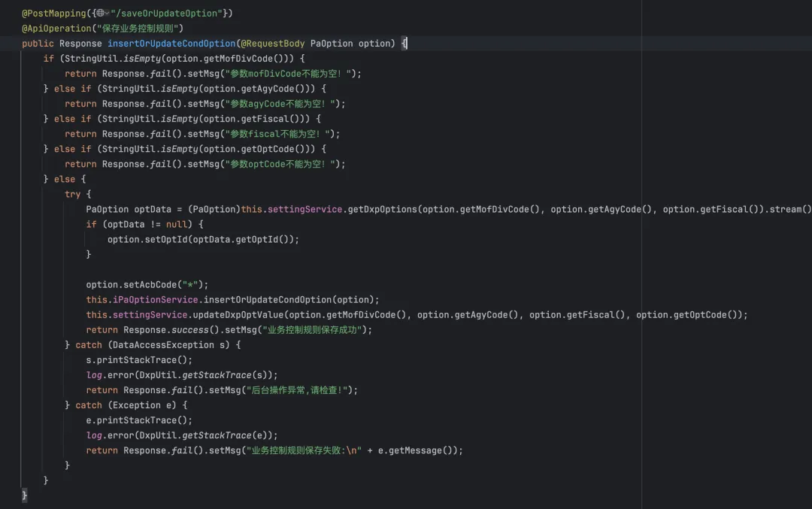Click the @ApiOperation annotation
812x509 pixels.
click(53, 29)
